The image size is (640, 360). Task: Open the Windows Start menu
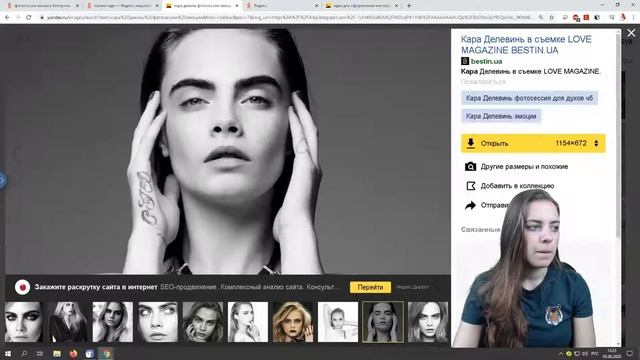click(x=7, y=353)
